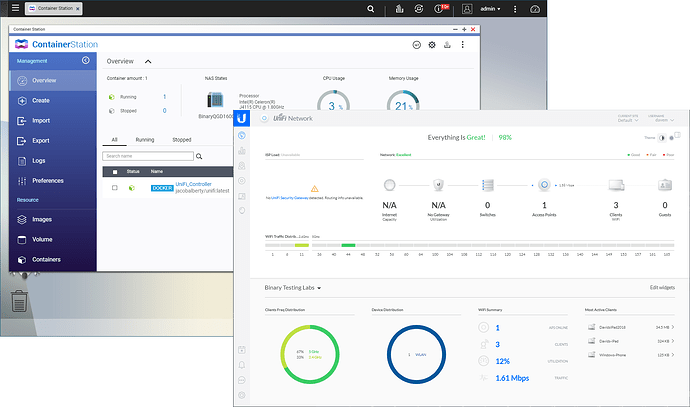Click the Internet globe topology icon
The image size is (690, 407).
point(389,185)
